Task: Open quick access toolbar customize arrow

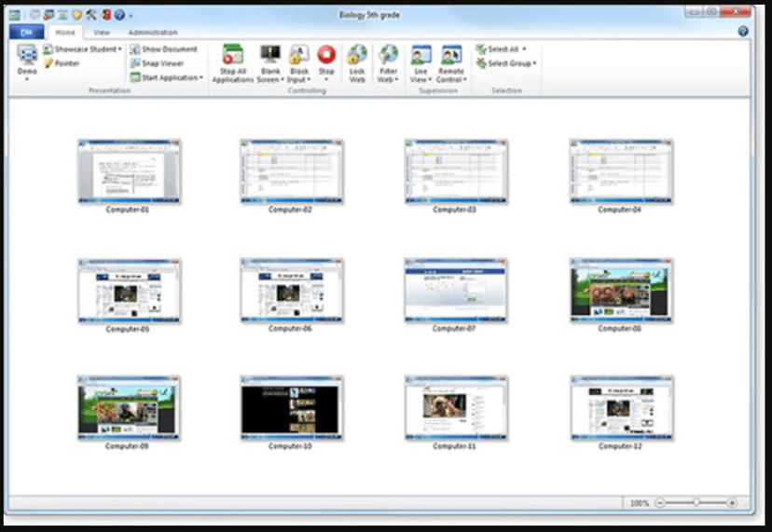Action: 131,16
